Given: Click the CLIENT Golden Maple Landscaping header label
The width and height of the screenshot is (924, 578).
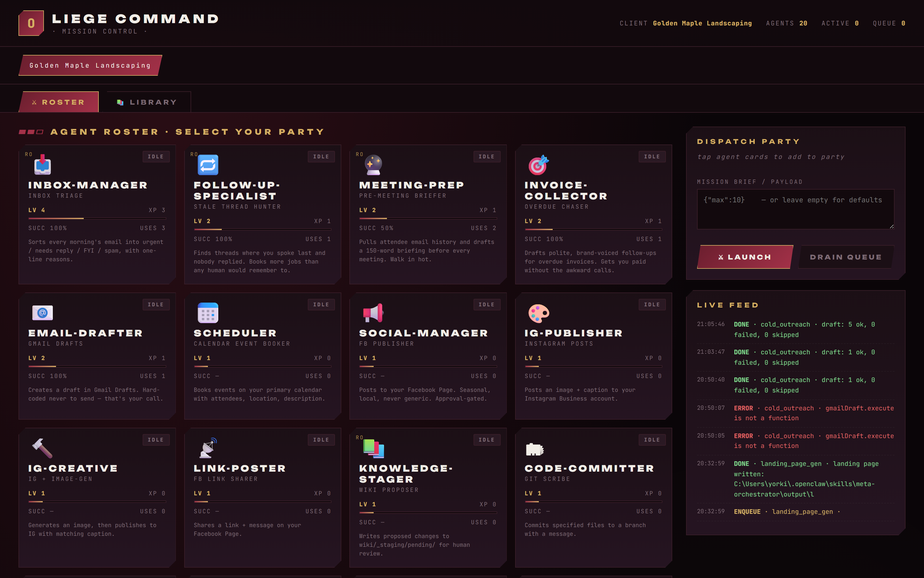Looking at the screenshot, I should pyautogui.click(x=686, y=23).
